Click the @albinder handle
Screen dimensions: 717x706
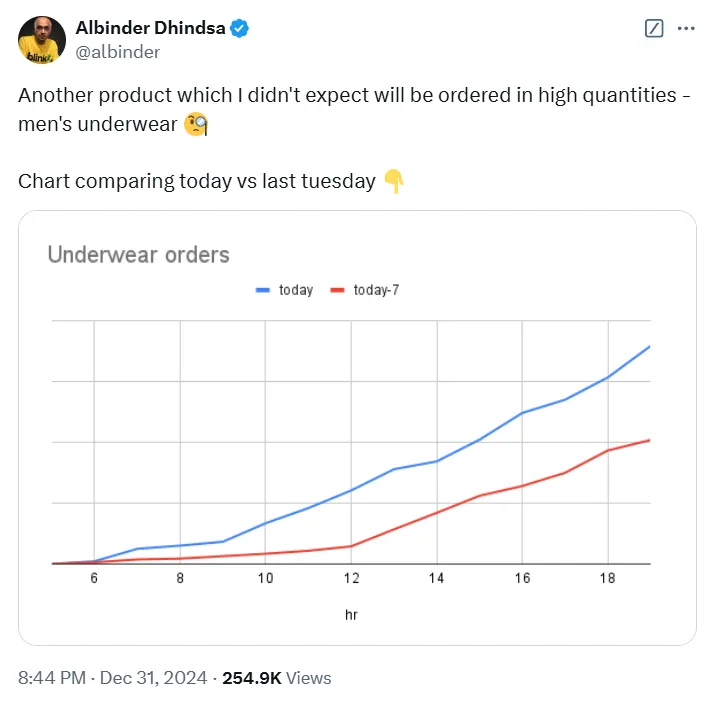118,51
